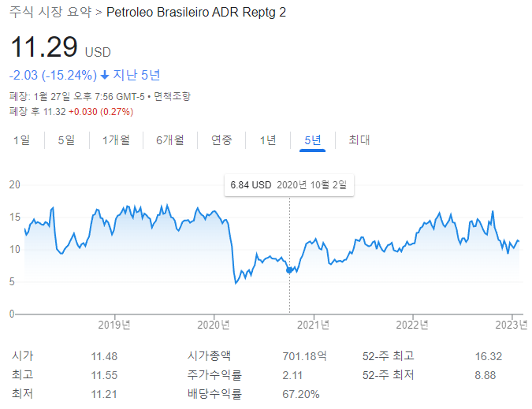Select the 1일 time range tab
The height and width of the screenshot is (409, 532).
[22, 139]
